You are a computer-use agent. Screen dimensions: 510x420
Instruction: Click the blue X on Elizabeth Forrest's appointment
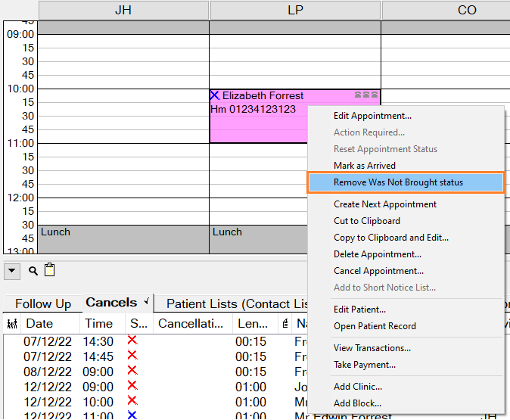(x=215, y=95)
